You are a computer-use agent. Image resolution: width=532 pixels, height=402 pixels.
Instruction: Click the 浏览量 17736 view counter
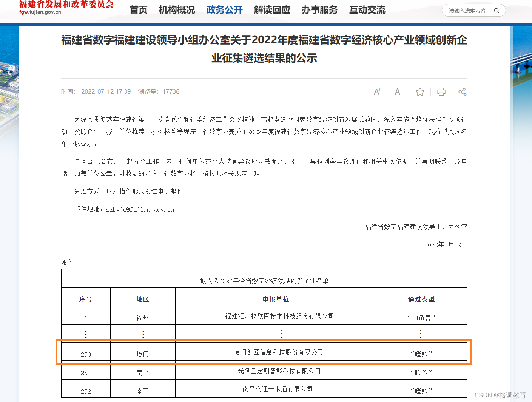pyautogui.click(x=159, y=91)
